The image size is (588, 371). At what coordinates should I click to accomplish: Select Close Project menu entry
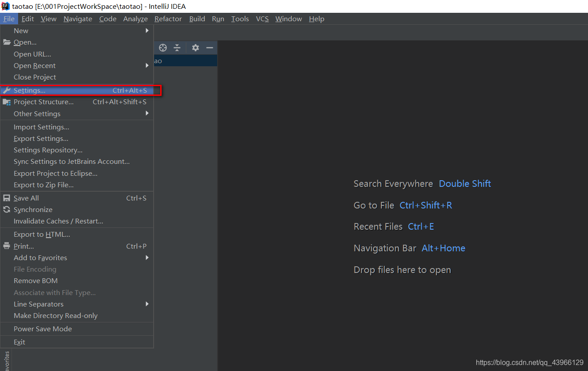77,77
